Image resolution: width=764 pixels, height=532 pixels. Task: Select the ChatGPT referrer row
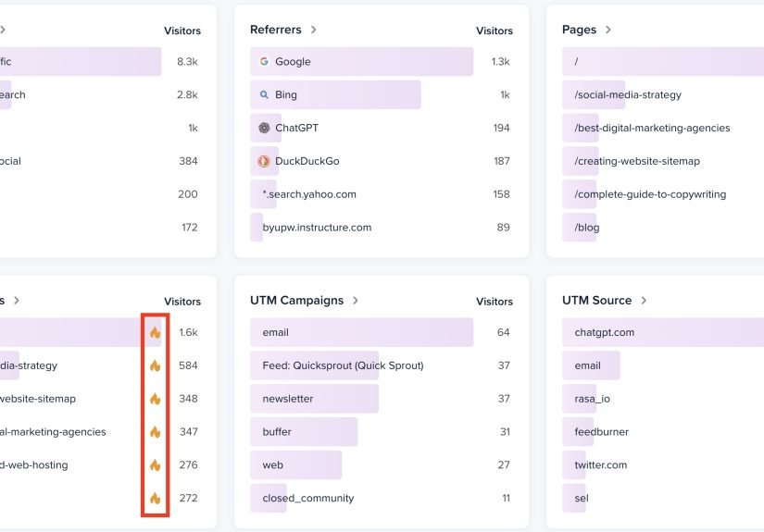pos(381,128)
